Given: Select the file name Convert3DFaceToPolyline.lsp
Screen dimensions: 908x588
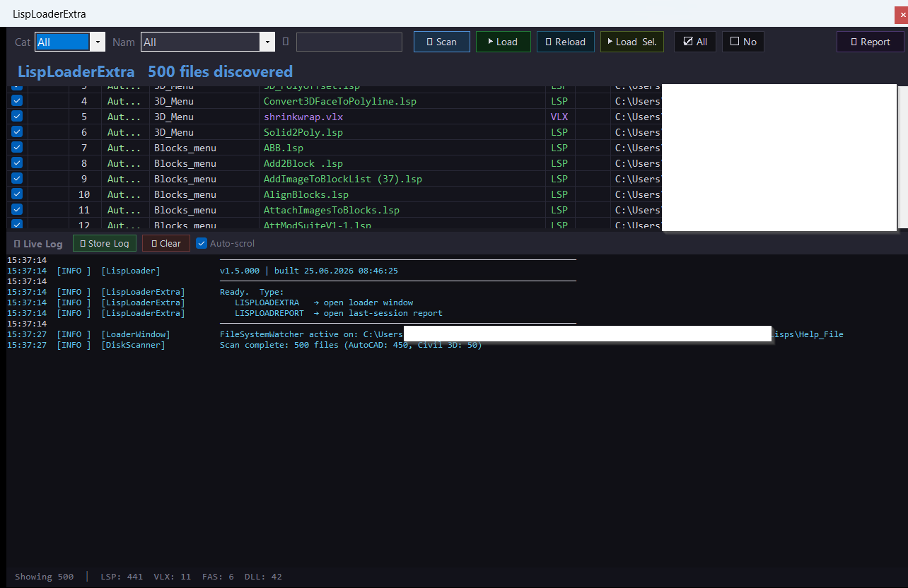Looking at the screenshot, I should [x=340, y=101].
